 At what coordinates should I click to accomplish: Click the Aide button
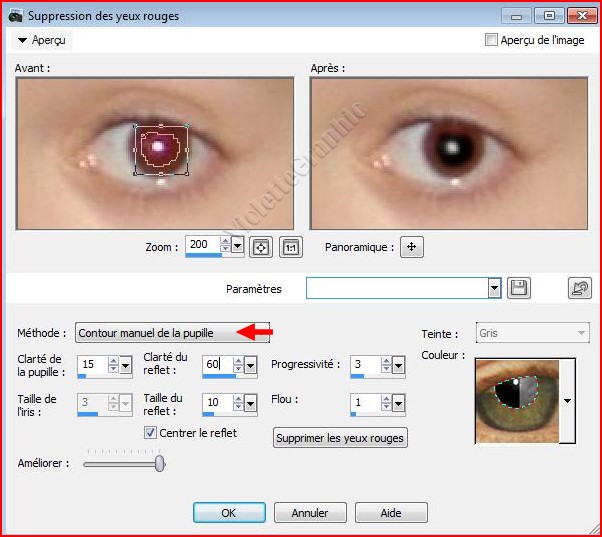pyautogui.click(x=391, y=513)
